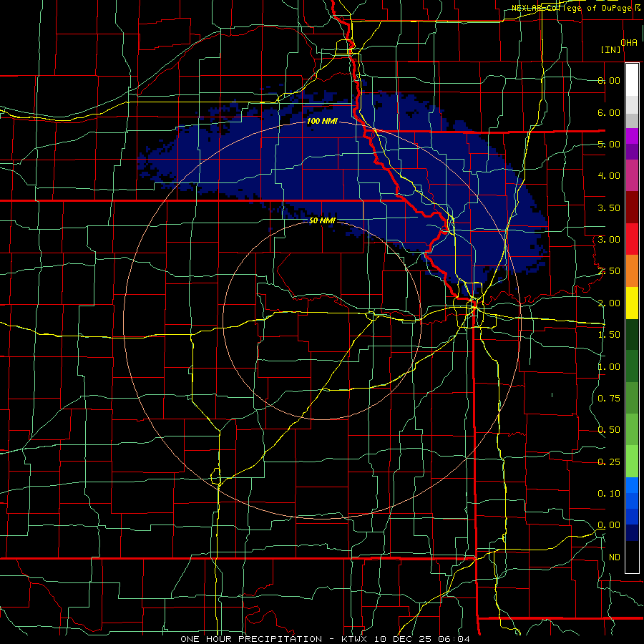The width and height of the screenshot is (644, 644).
Task: Click the '6.00' legend value
Action: [x=609, y=112]
